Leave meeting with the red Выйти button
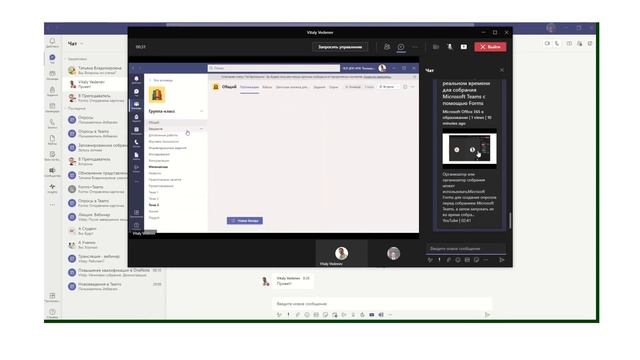Screen dimensions: 640x360 click(x=490, y=47)
